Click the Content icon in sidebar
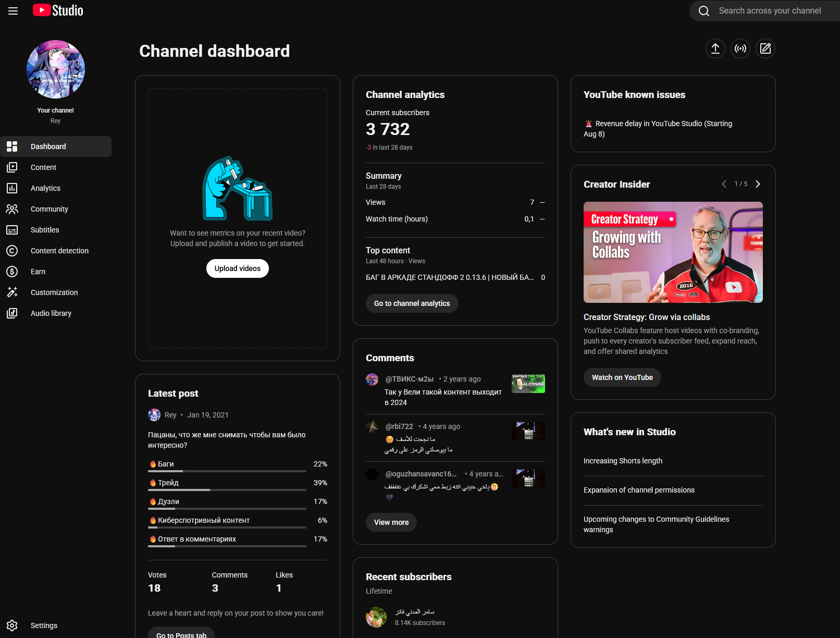The height and width of the screenshot is (638, 840). (12, 167)
